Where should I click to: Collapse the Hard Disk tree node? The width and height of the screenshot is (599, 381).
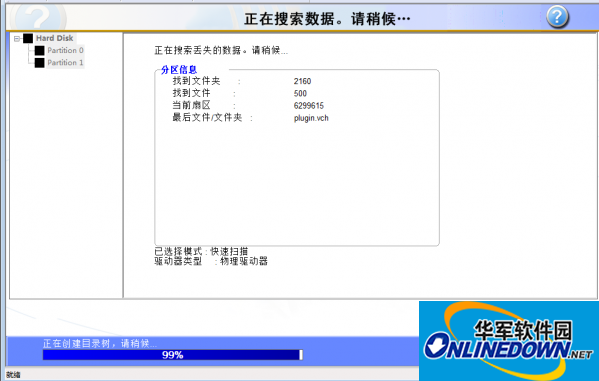point(17,39)
